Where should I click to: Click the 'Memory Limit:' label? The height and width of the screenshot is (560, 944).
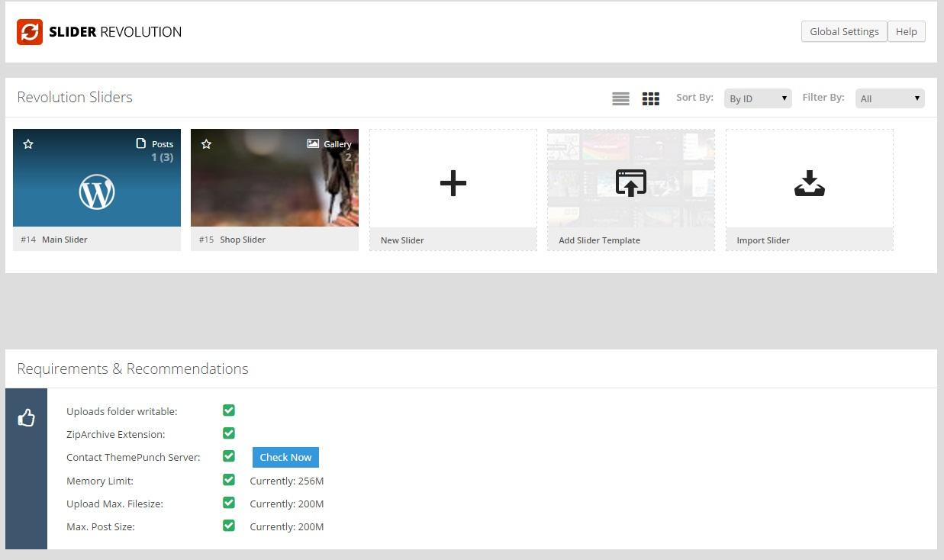tap(100, 481)
